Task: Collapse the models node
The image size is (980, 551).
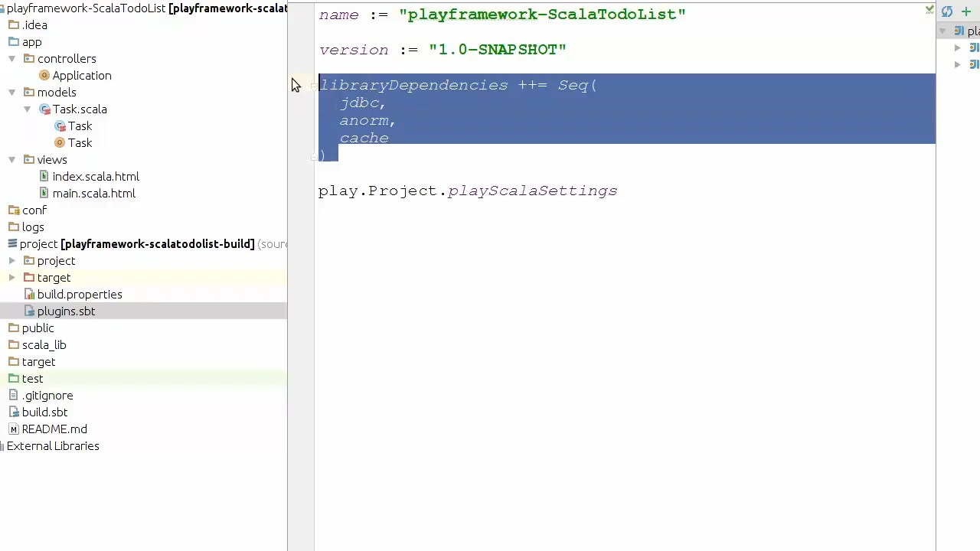Action: [12, 93]
